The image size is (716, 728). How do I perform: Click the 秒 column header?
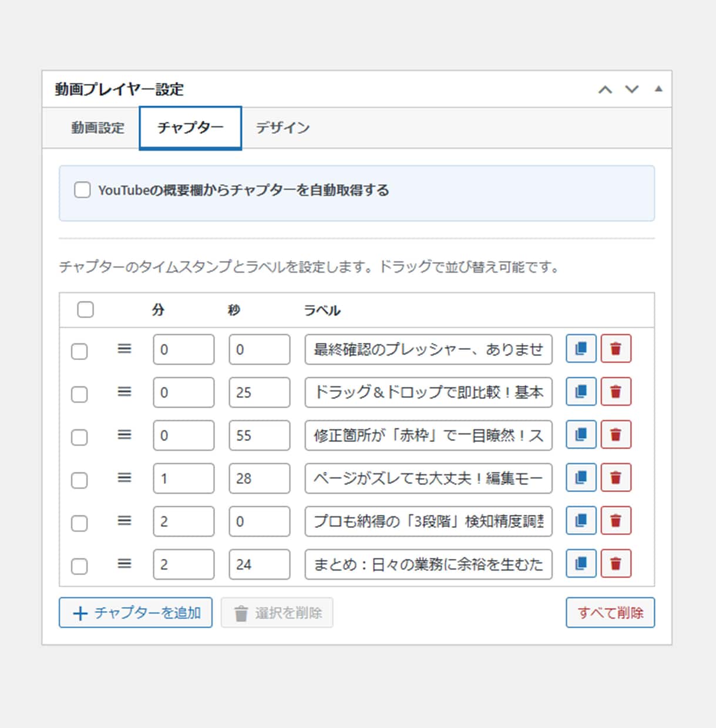point(234,310)
